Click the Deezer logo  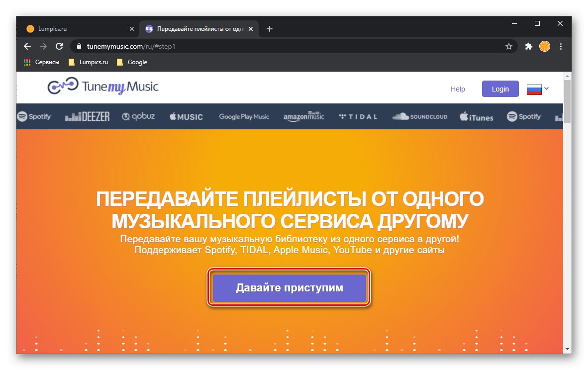(x=88, y=116)
